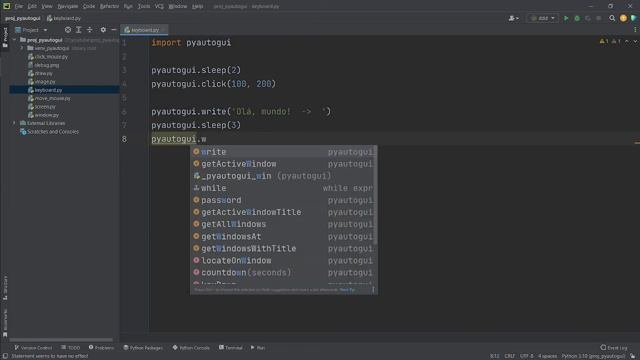Run the script with green play button
Image resolution: width=640 pixels, height=360 pixels.
[x=566, y=18]
